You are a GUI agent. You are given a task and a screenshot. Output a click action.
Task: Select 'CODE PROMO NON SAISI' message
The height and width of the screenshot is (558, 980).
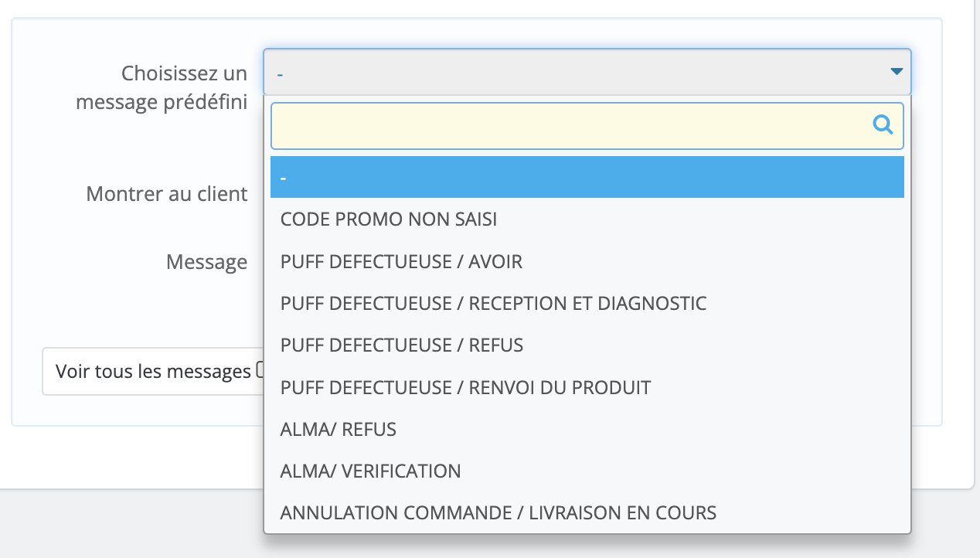tap(388, 219)
